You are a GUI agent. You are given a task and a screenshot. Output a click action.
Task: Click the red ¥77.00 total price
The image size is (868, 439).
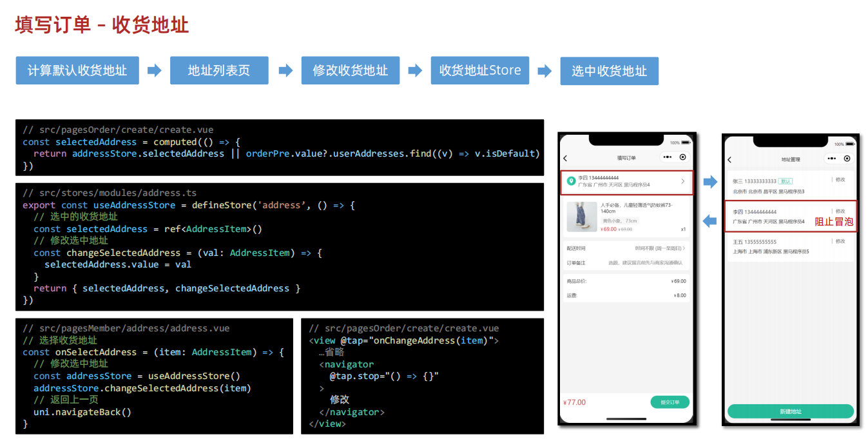click(575, 402)
